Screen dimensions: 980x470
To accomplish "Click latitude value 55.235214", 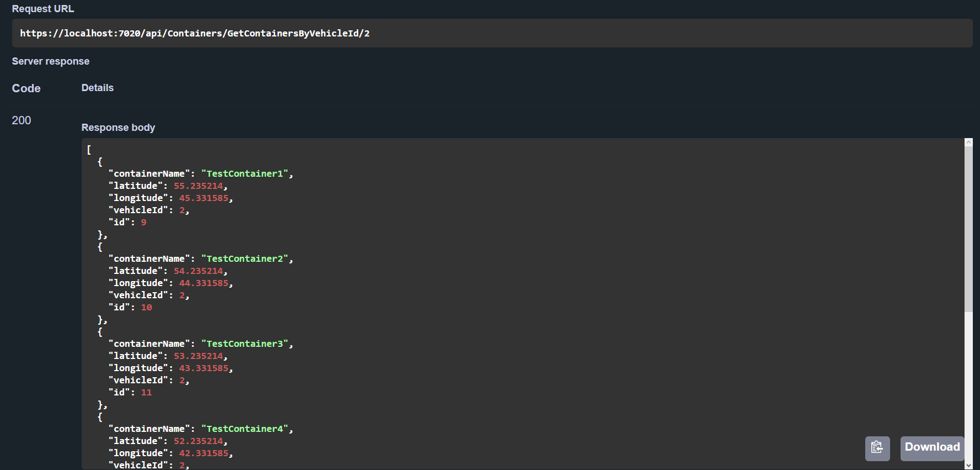I will point(198,186).
